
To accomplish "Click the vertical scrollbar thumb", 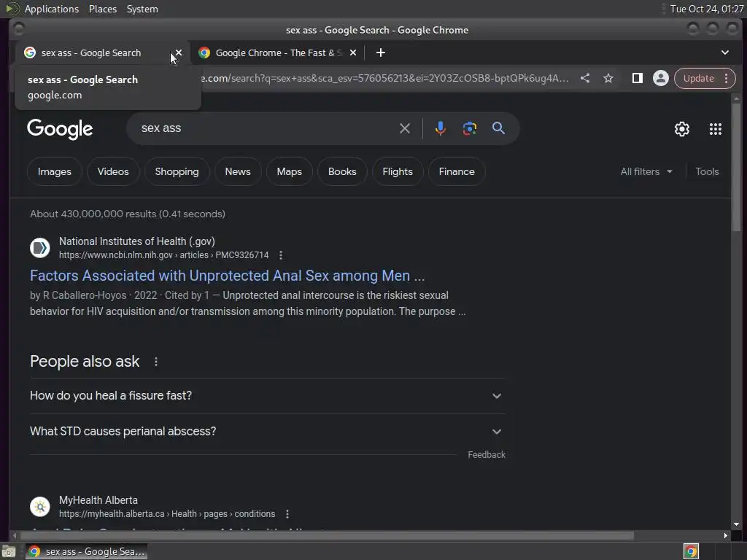I will point(736,167).
